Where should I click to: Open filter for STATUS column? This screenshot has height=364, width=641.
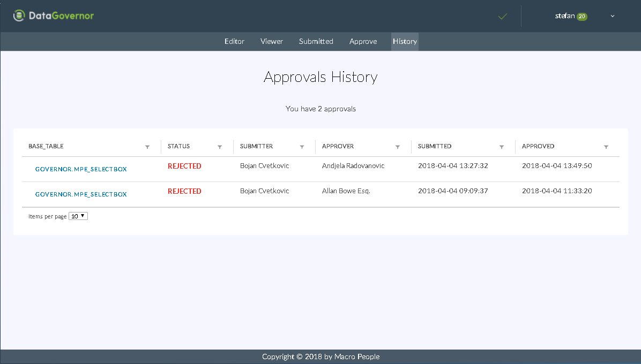coord(220,147)
